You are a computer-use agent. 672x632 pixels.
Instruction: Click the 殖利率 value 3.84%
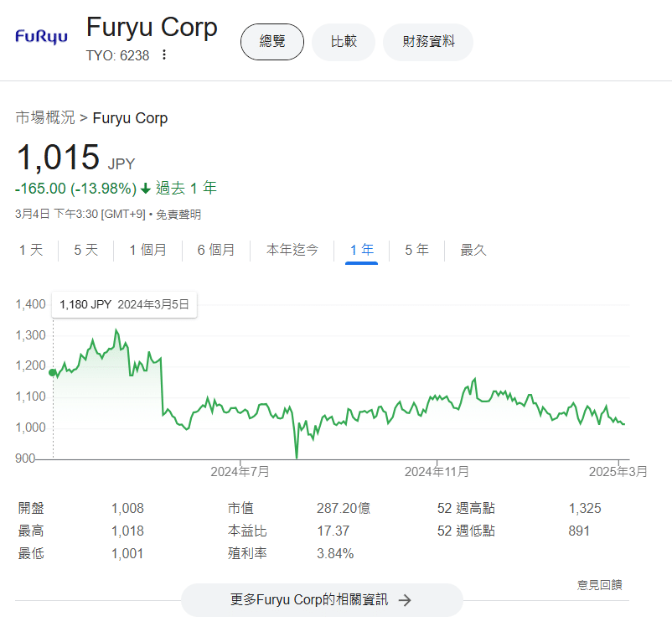click(x=335, y=554)
